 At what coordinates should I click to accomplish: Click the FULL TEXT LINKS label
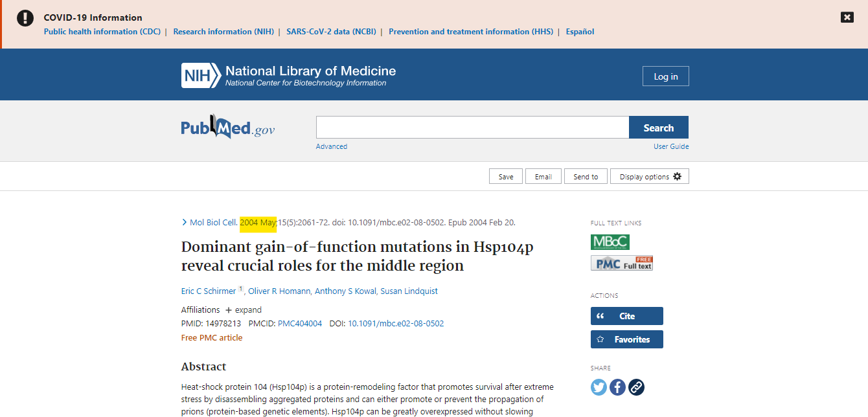[616, 223]
